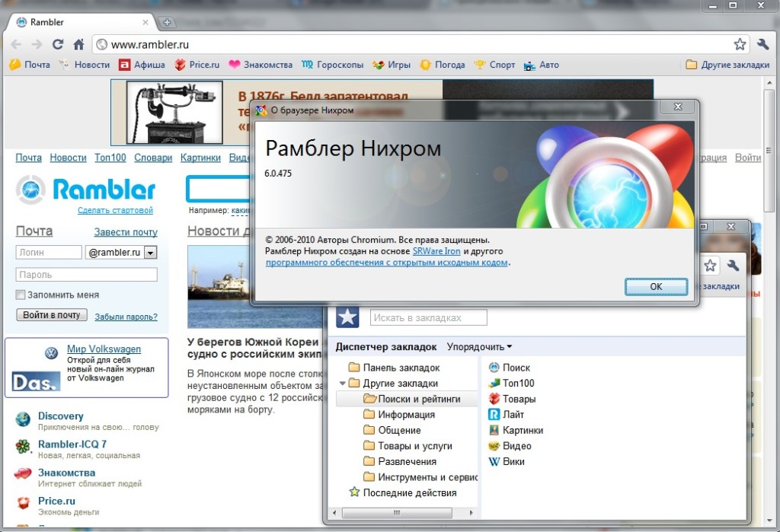Select the Инструменты и сервисы folder
Screen dimensions: 780x532
pyautogui.click(x=420, y=476)
